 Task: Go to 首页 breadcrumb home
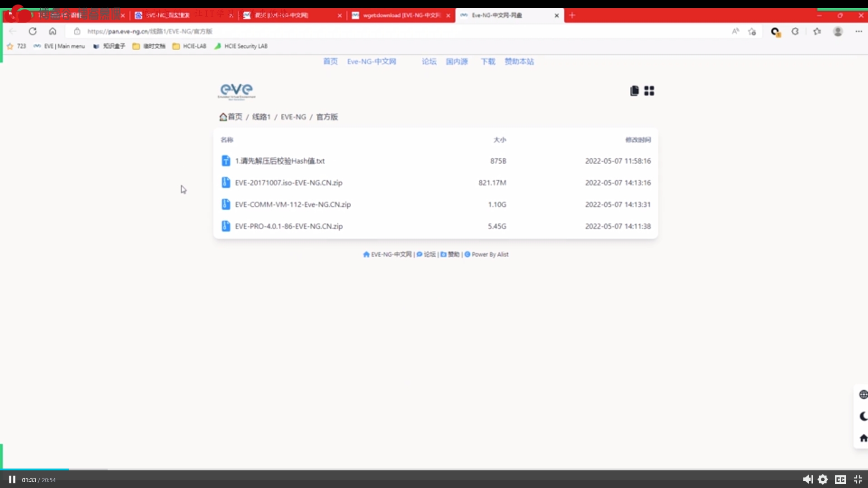[231, 117]
